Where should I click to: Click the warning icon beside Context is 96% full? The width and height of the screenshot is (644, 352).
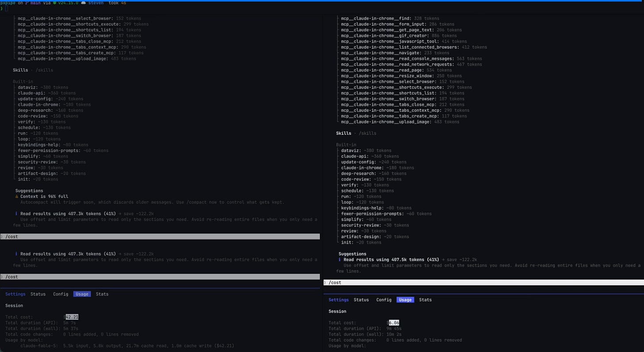(17, 196)
